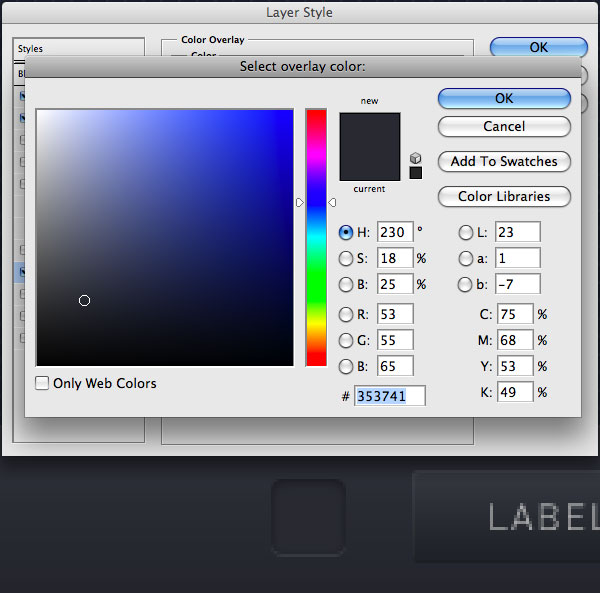Enable the Only Web Colors checkbox
Image resolution: width=600 pixels, height=593 pixels.
point(42,383)
